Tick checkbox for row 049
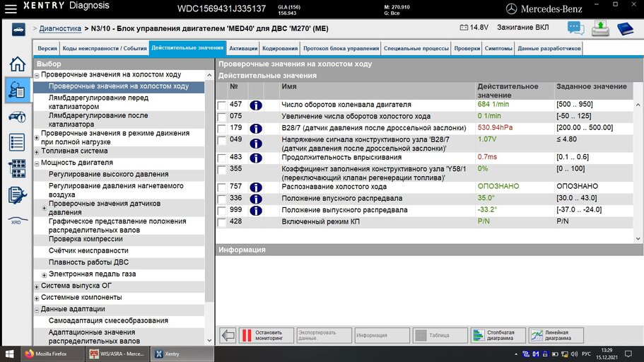Viewport: 644px width, 362px height. [222, 141]
